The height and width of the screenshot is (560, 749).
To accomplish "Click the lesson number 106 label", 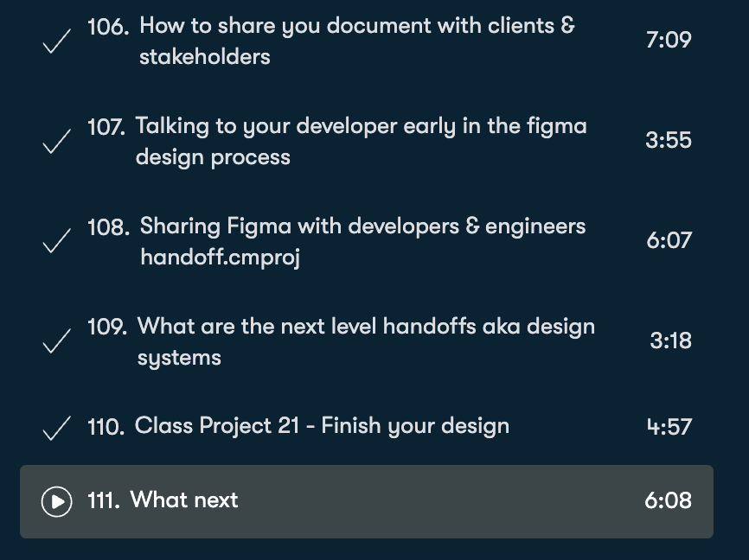I will 108,27.
